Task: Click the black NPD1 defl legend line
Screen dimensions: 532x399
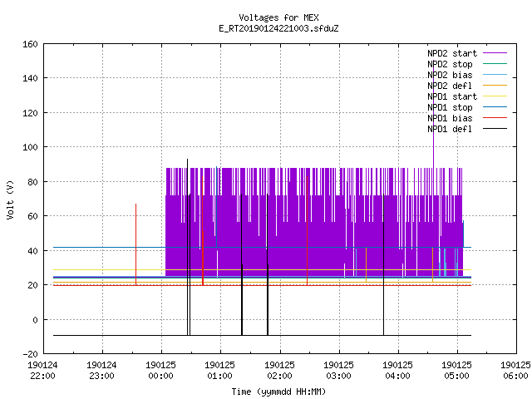Action: coord(495,129)
